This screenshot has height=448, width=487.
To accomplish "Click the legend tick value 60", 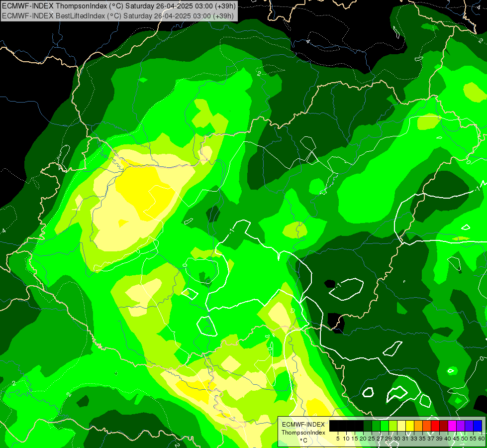I will tap(482, 439).
